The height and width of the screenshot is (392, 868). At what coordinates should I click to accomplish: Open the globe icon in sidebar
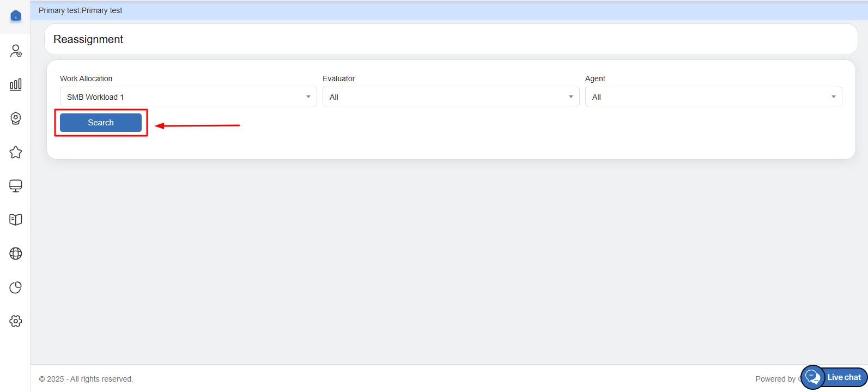click(16, 254)
